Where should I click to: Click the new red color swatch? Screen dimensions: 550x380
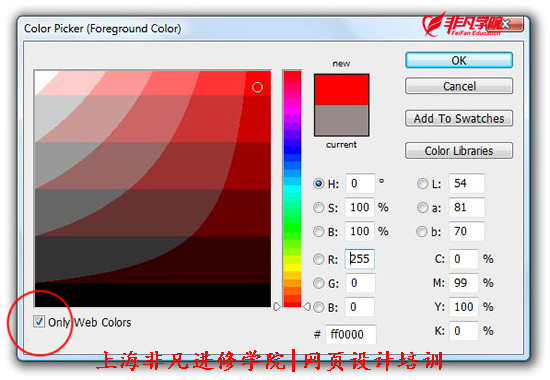coord(341,90)
